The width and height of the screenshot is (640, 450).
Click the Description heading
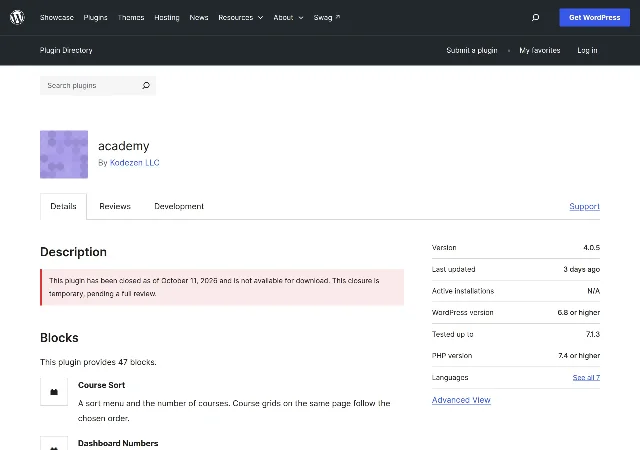pyautogui.click(x=73, y=252)
